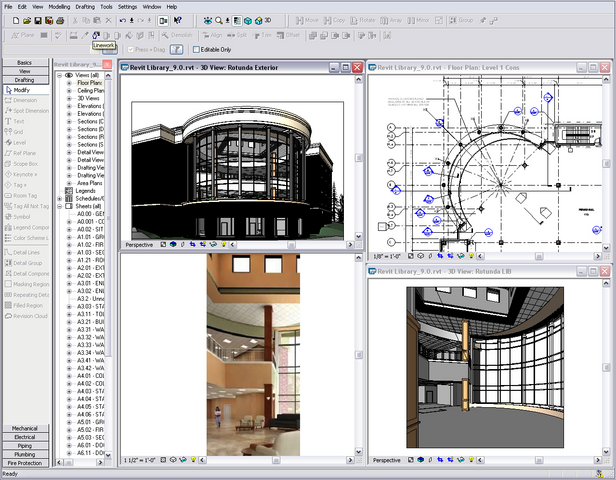Select sheet A5.01 in project browser
The image size is (616, 480).
pyautogui.click(x=90, y=422)
